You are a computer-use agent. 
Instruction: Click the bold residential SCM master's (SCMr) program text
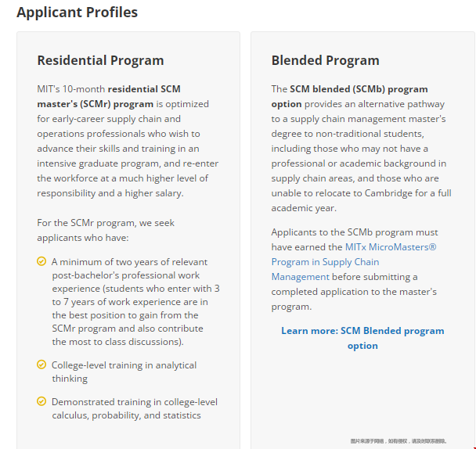(x=144, y=89)
